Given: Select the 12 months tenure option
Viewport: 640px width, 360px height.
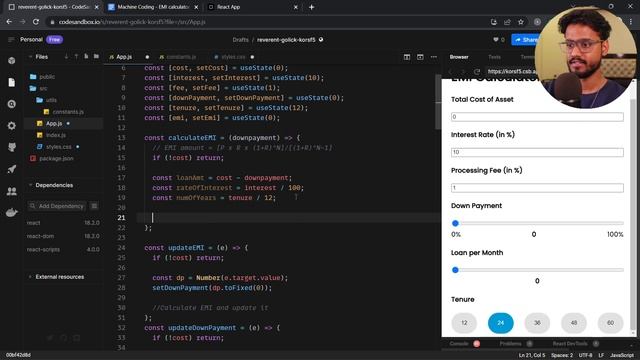Looking at the screenshot, I should click(x=464, y=323).
